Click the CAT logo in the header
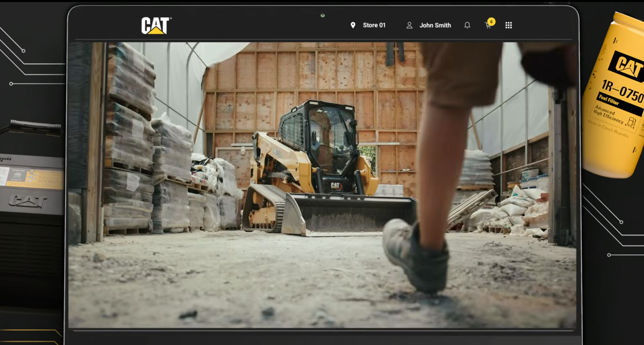The width and height of the screenshot is (644, 345). 156,26
